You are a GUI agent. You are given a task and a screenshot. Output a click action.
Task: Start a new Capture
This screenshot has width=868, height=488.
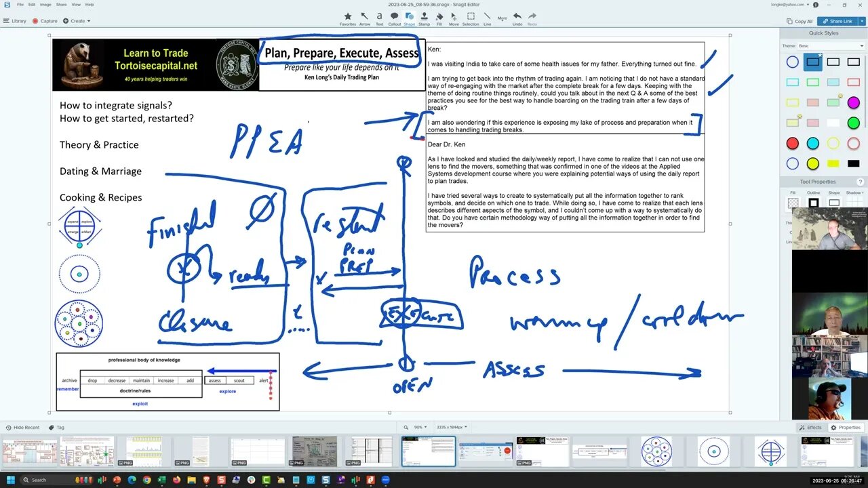(x=45, y=21)
